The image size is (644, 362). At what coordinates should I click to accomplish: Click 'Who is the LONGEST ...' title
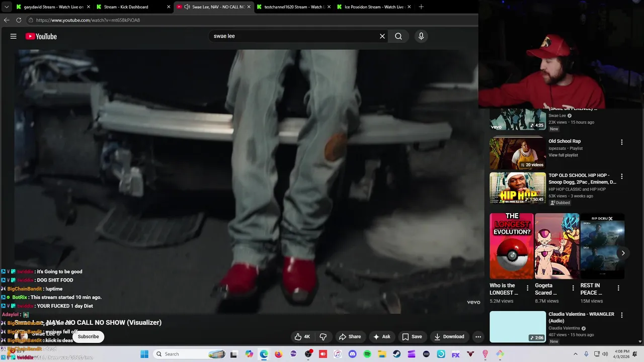tap(504, 289)
